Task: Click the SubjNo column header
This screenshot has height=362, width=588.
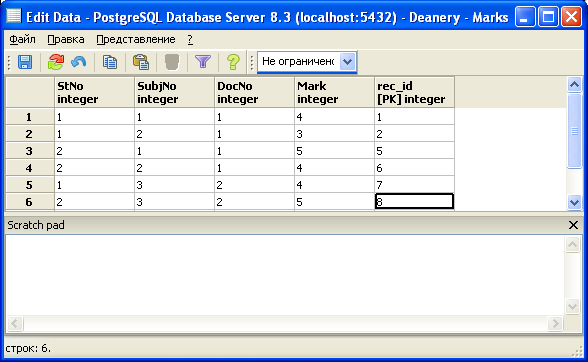Action: [x=174, y=92]
